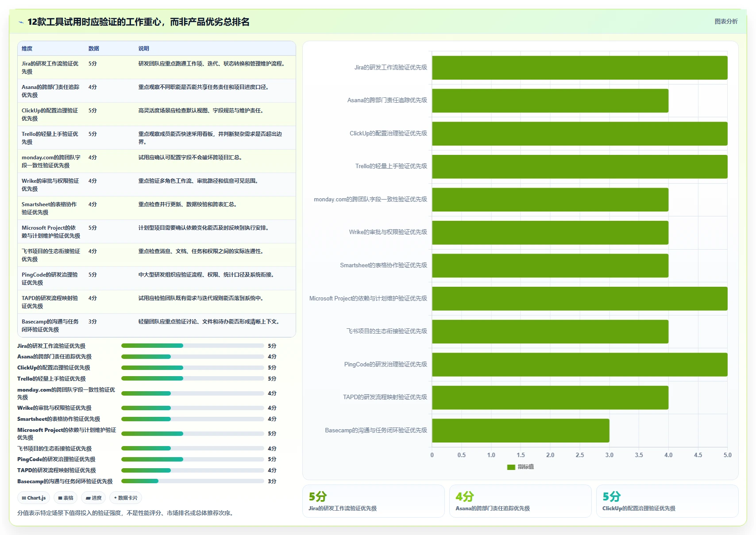Click the 维度 column header

click(x=27, y=49)
